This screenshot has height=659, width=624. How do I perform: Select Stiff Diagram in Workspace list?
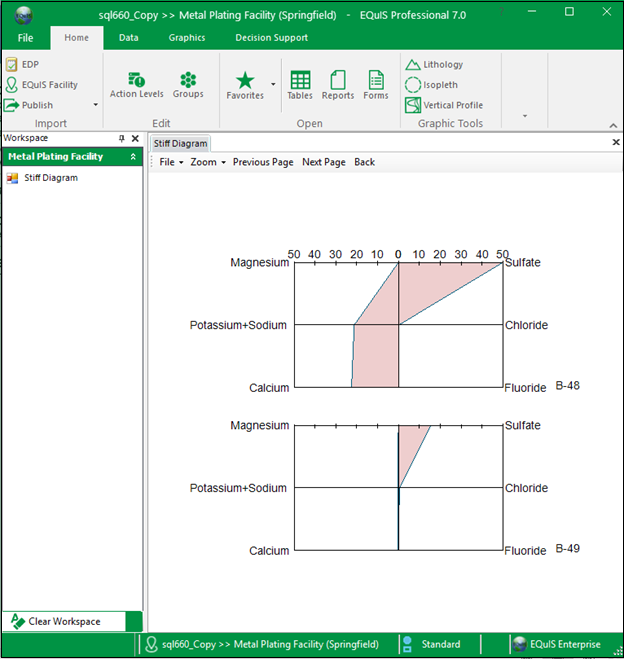tap(50, 178)
